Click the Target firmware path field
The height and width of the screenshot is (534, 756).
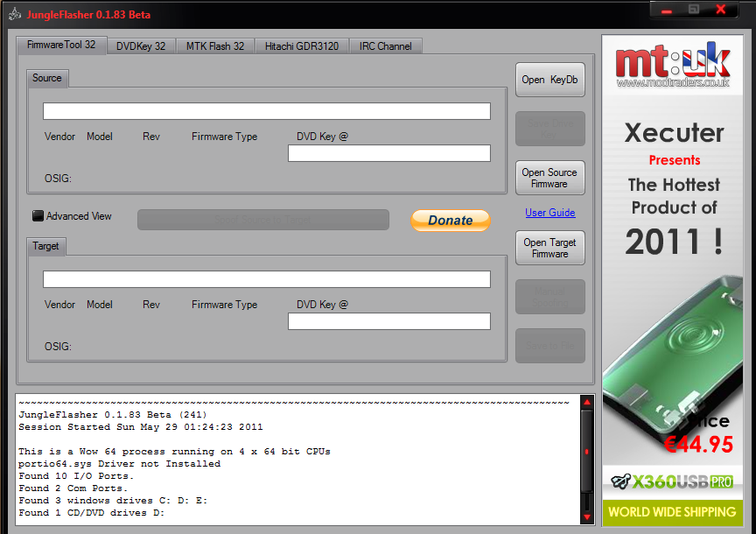click(x=267, y=279)
